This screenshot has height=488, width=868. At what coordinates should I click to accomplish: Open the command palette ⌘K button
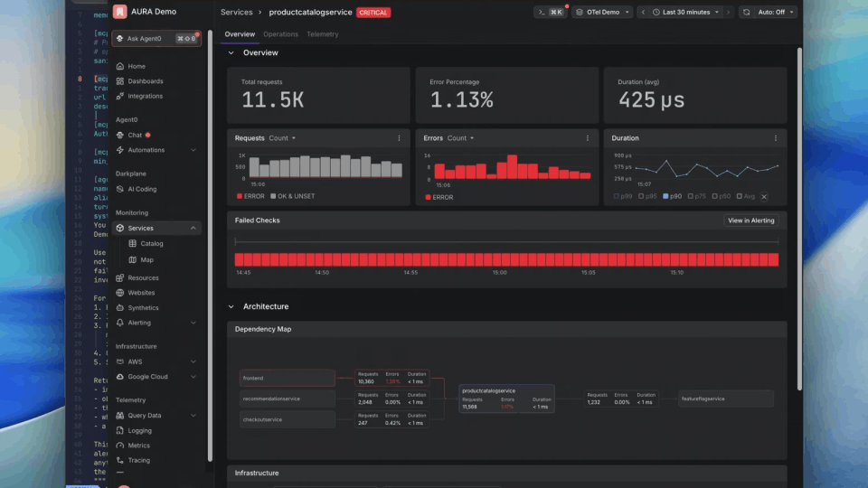click(551, 12)
